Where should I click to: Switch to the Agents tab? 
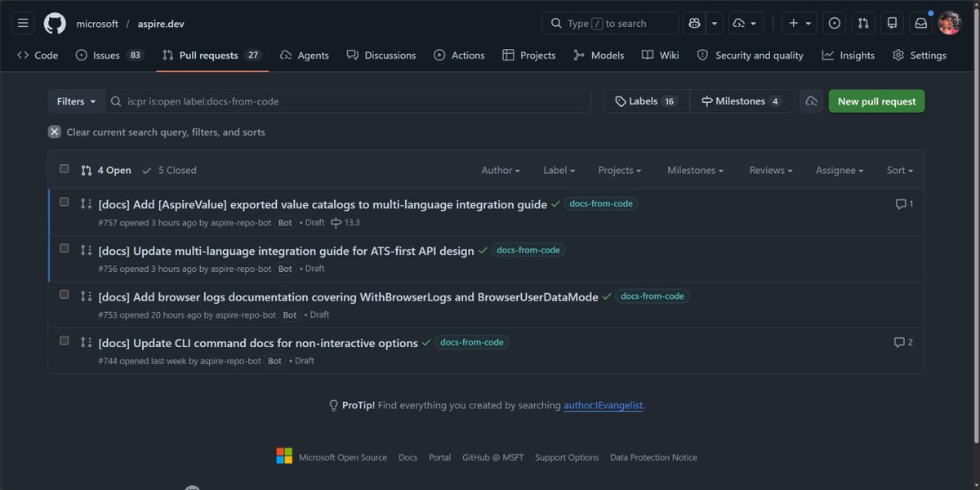[304, 56]
